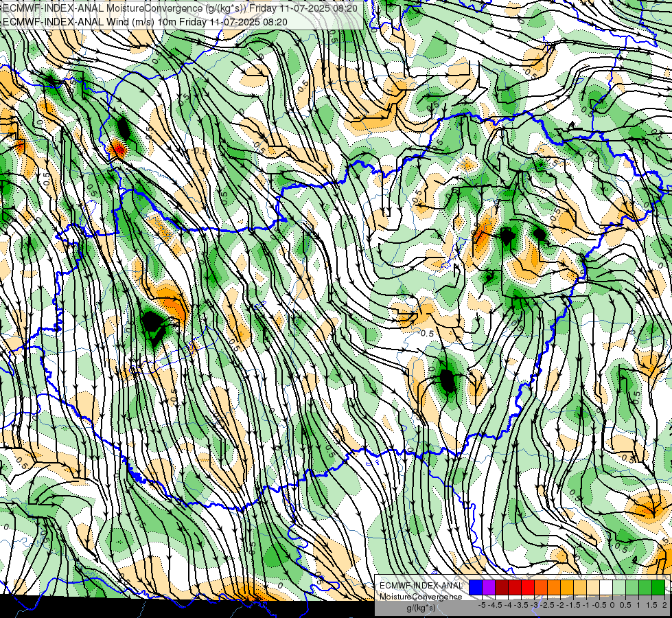This screenshot has height=618, width=672.
Task: Click the MoistureConvergence title line at top
Action: pyautogui.click(x=180, y=8)
